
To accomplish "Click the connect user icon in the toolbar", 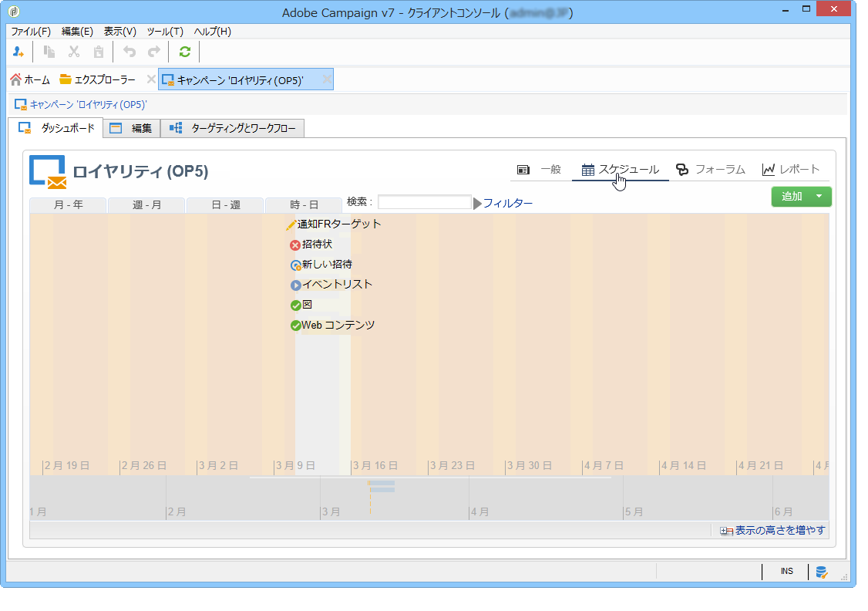I will [x=19, y=52].
